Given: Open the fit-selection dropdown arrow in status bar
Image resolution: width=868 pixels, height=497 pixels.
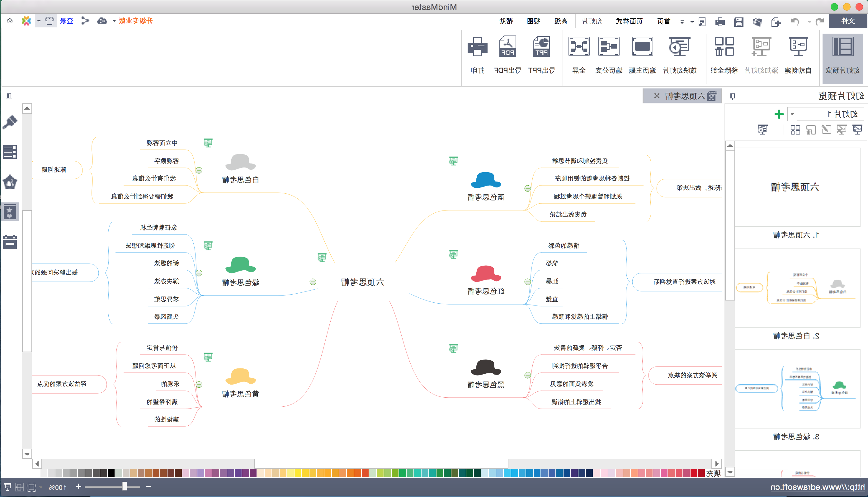Looking at the screenshot, I should point(40,487).
